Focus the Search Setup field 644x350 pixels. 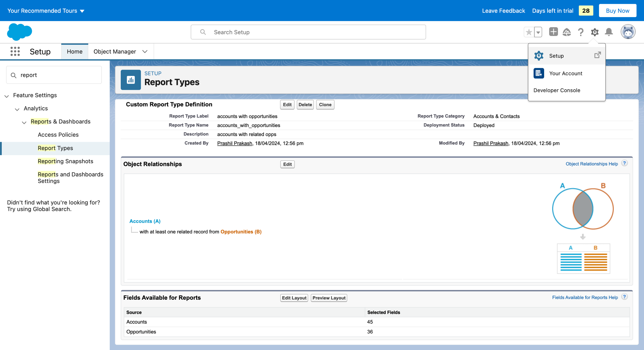coord(308,32)
